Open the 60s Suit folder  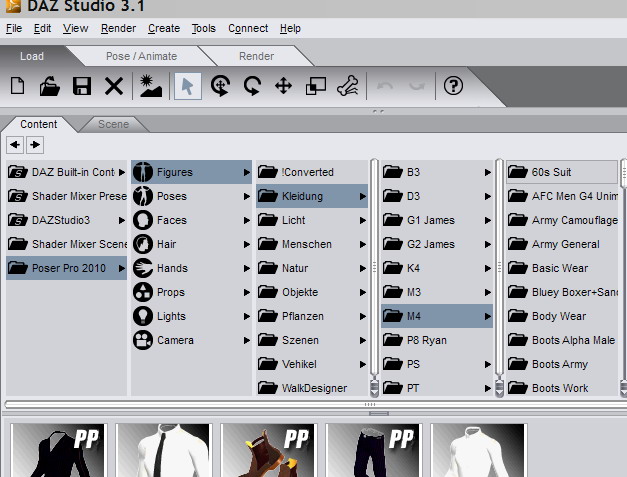[x=562, y=172]
